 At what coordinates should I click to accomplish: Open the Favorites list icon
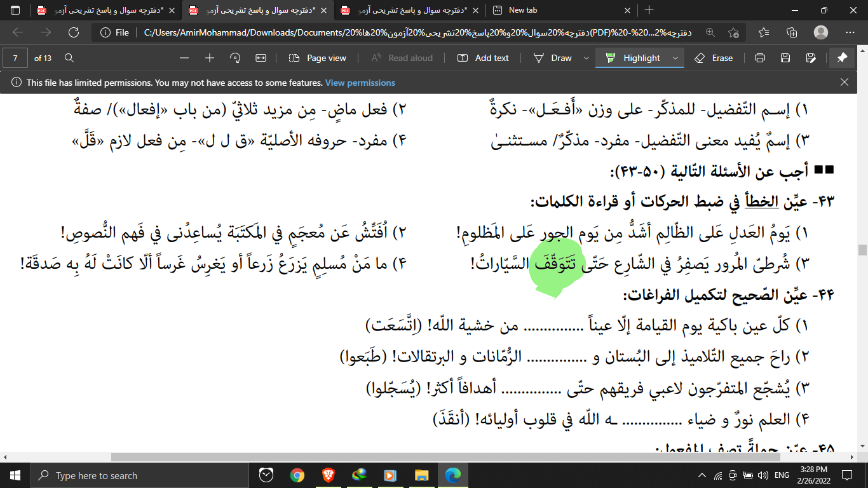(764, 32)
